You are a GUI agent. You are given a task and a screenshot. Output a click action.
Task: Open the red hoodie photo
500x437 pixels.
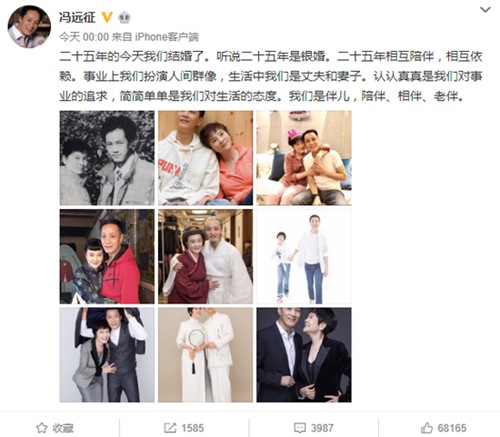pyautogui.click(x=107, y=257)
